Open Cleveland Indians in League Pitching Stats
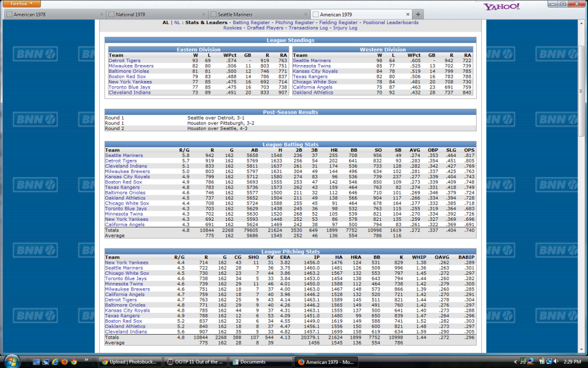 click(126, 332)
